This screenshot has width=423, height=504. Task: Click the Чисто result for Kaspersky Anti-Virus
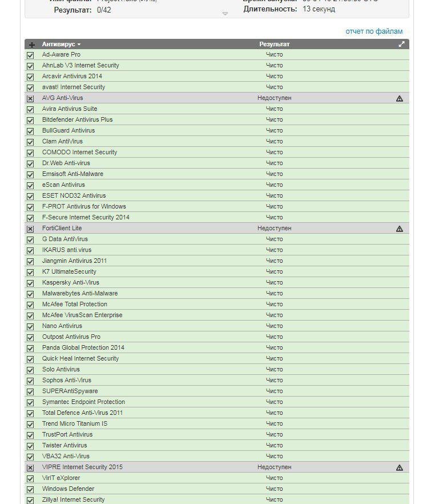(274, 282)
